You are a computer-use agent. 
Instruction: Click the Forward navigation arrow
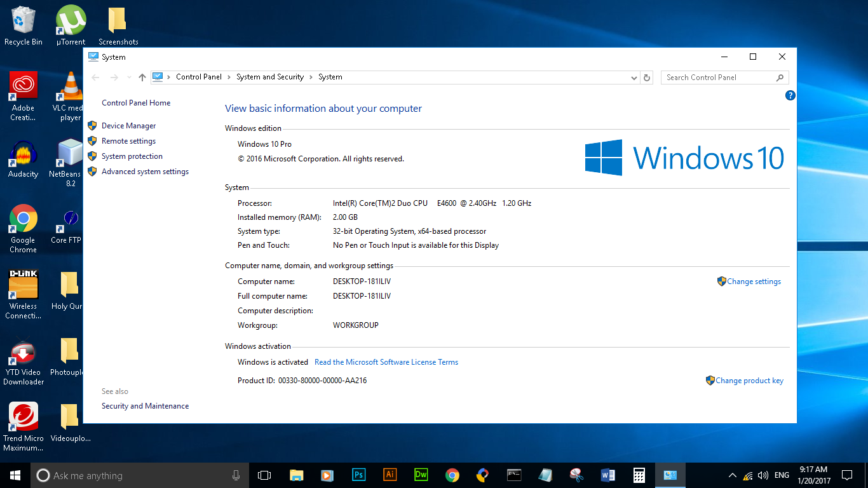point(114,78)
